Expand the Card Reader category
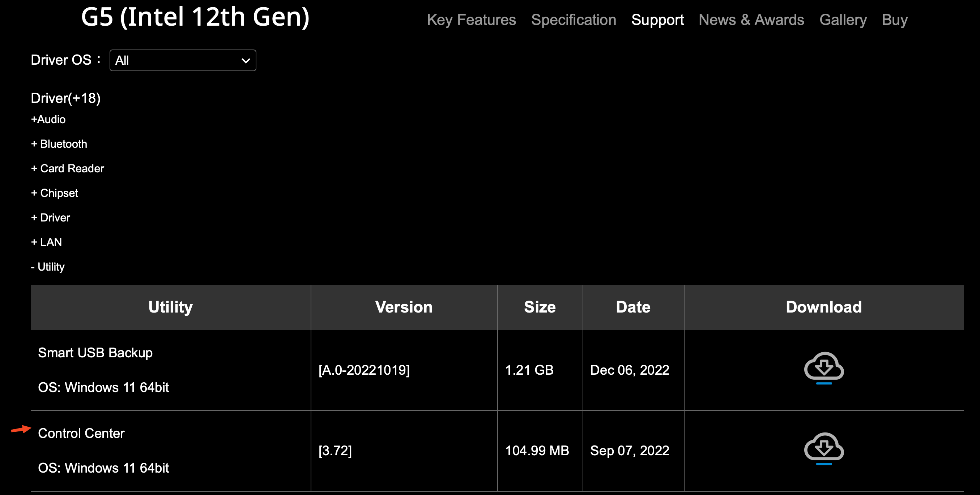980x495 pixels. [68, 168]
